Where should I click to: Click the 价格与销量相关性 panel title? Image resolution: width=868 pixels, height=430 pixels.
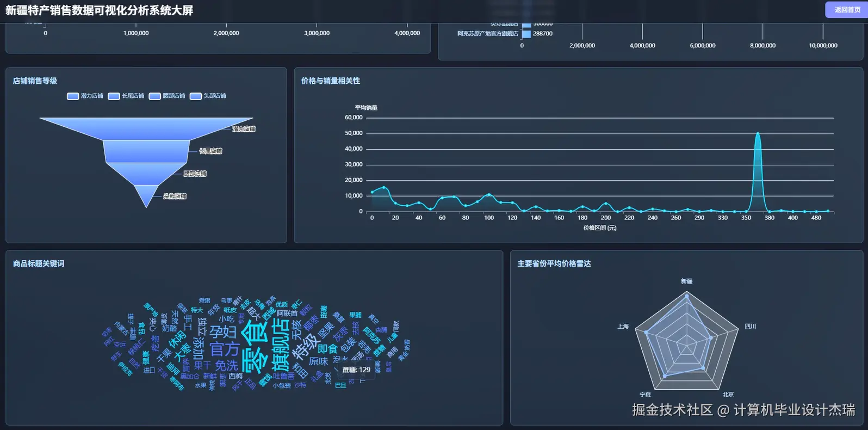pos(331,81)
